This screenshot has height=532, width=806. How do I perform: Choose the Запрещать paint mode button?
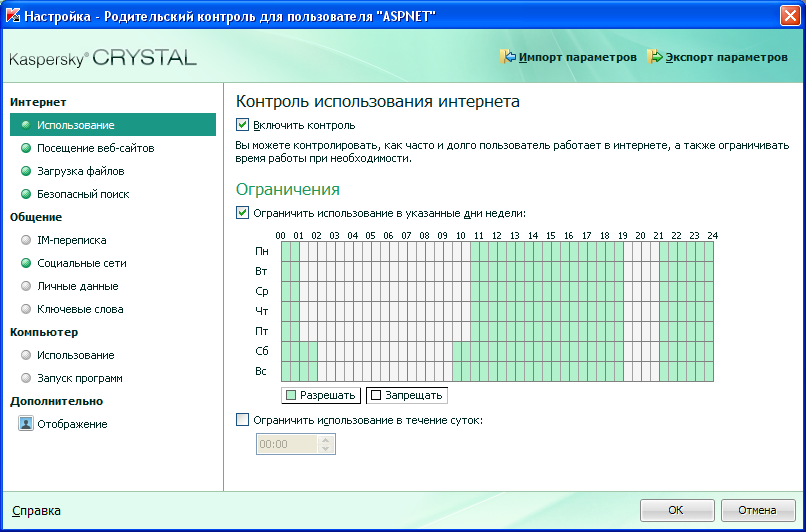[x=407, y=395]
